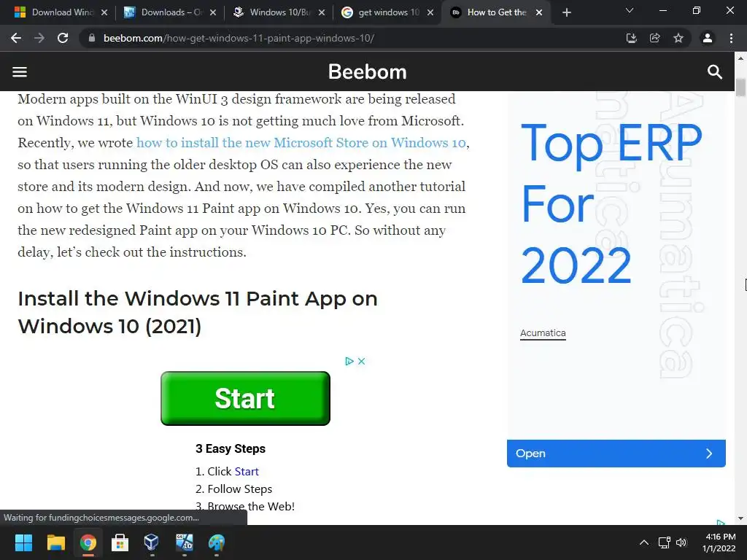747x560 pixels.
Task: Close the How to Get the tab
Action: coord(539,12)
